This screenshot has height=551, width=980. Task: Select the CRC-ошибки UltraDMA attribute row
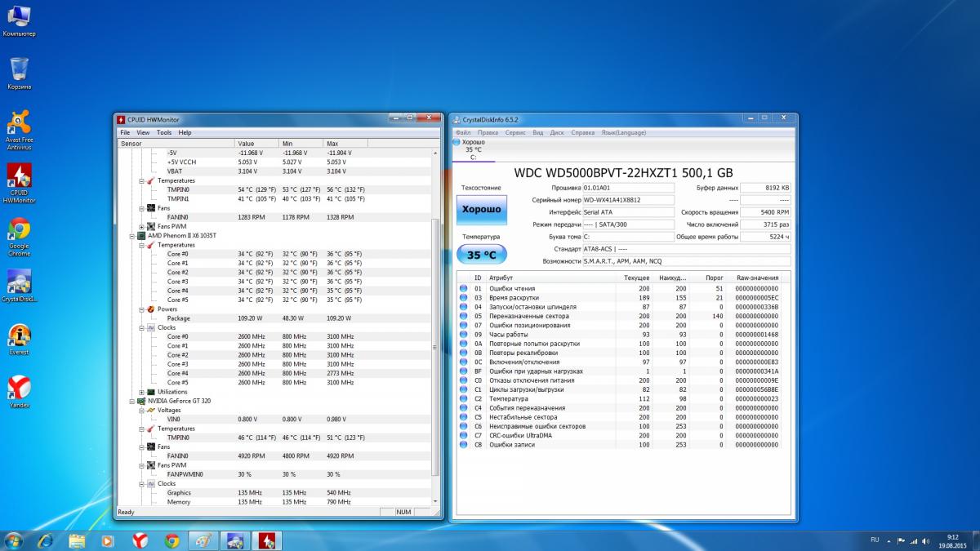click(x=624, y=435)
